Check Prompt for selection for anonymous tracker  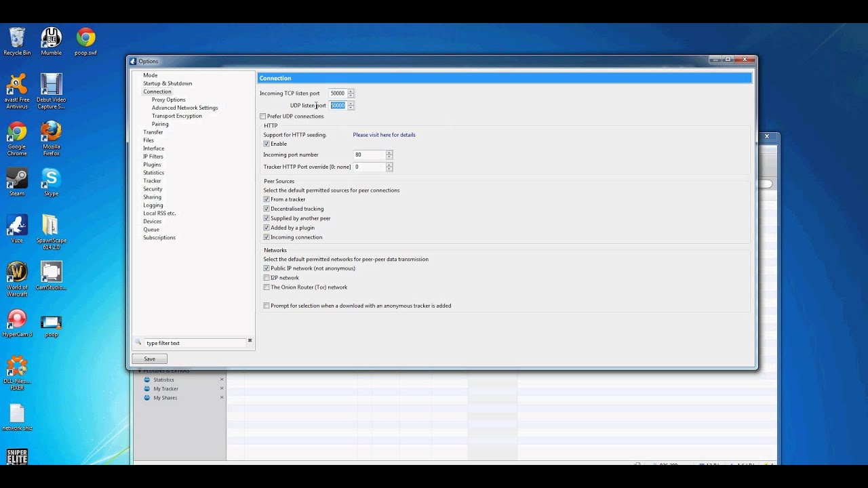click(267, 306)
